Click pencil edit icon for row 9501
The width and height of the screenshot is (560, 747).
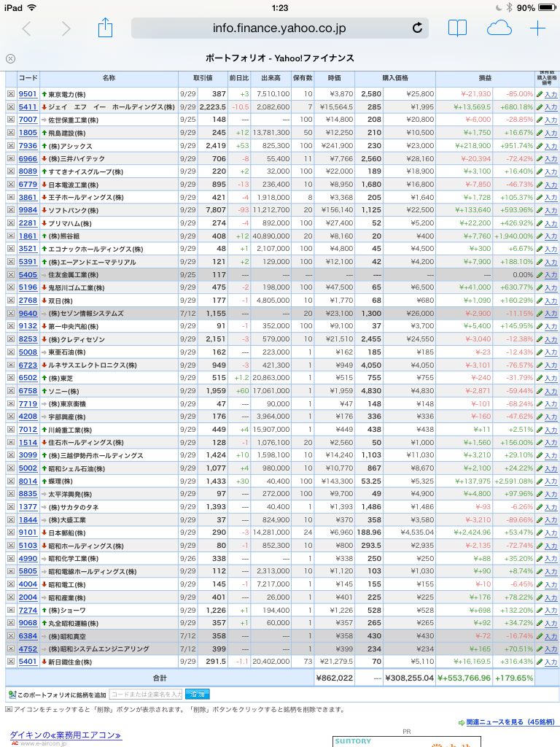pyautogui.click(x=540, y=94)
